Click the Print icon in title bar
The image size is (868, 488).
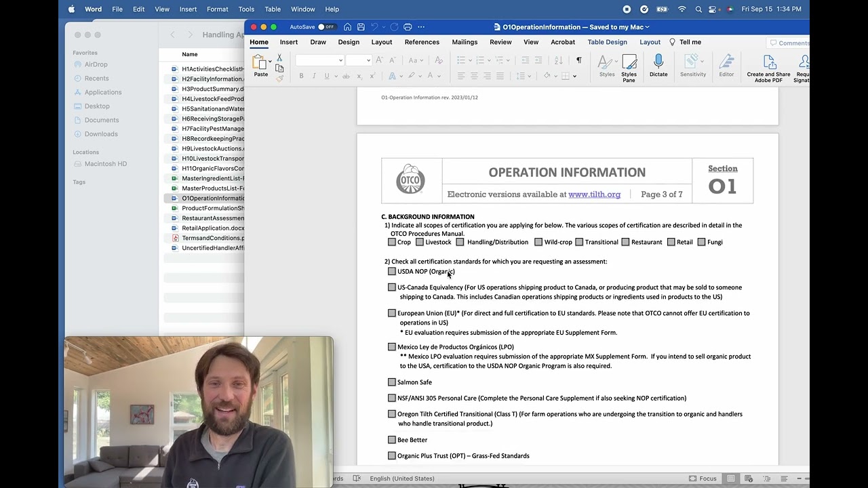(408, 27)
